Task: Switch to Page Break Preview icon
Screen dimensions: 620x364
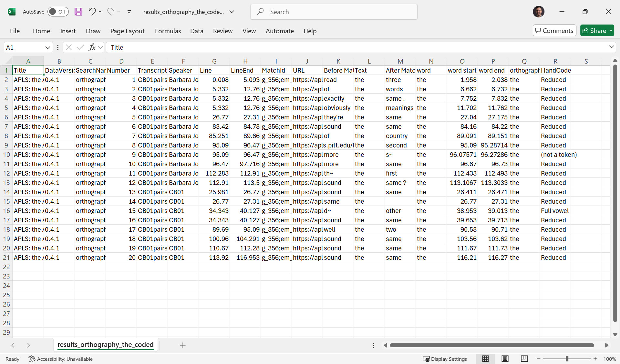Action: coord(524,359)
